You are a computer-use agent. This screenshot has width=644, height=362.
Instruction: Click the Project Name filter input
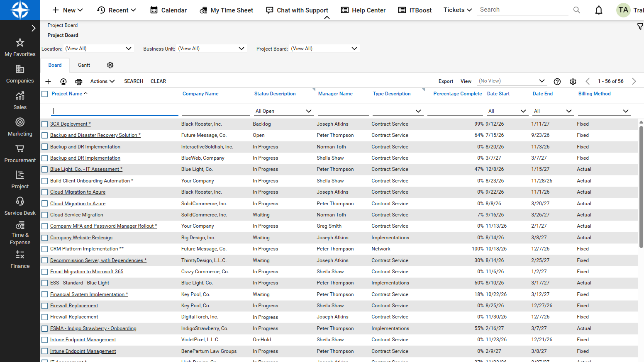click(115, 111)
